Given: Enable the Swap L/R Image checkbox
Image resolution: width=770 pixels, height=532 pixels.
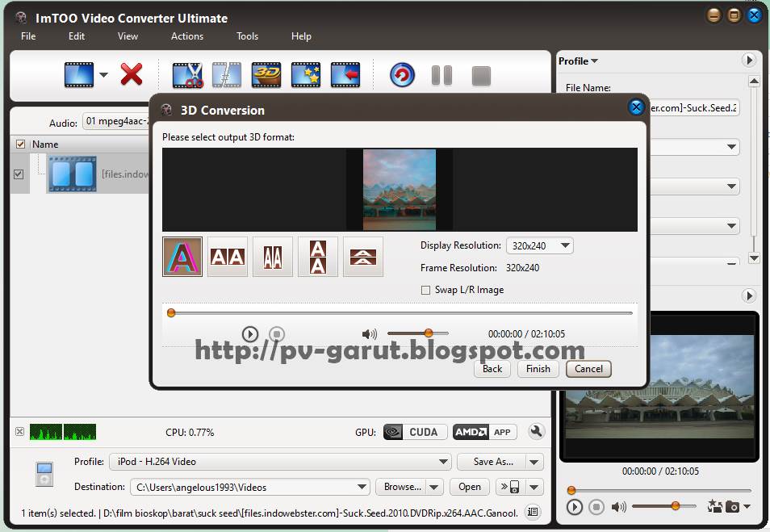Looking at the screenshot, I should (x=425, y=291).
